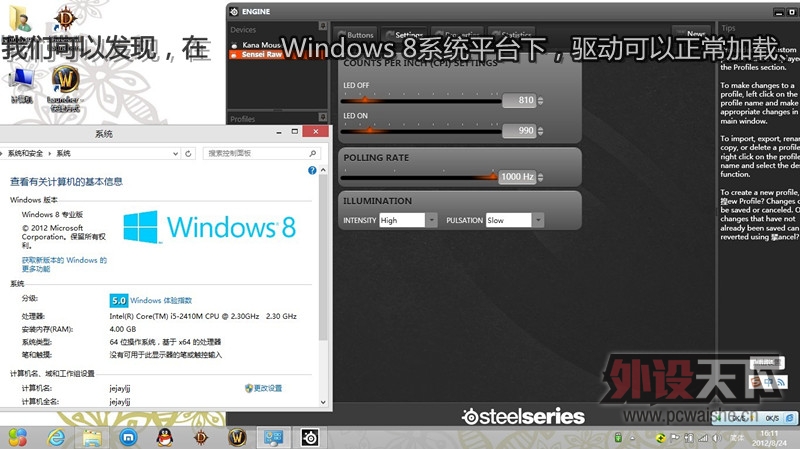Image resolution: width=800 pixels, height=449 pixels.
Task: Click on the Polling Rate slider
Action: click(418, 177)
